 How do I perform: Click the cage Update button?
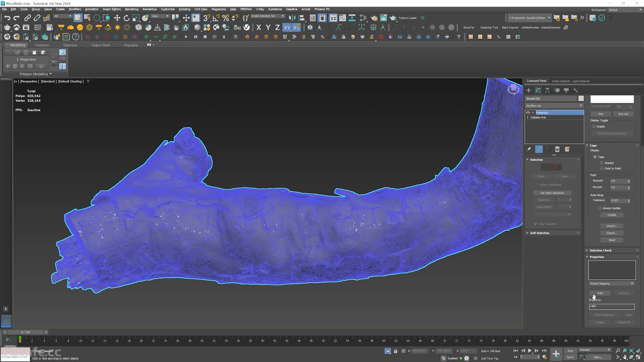pyautogui.click(x=612, y=215)
